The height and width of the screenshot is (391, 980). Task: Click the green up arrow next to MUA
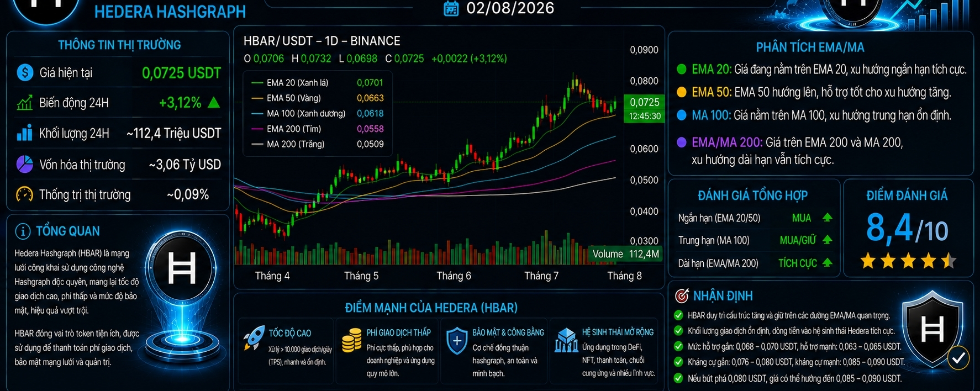click(827, 218)
